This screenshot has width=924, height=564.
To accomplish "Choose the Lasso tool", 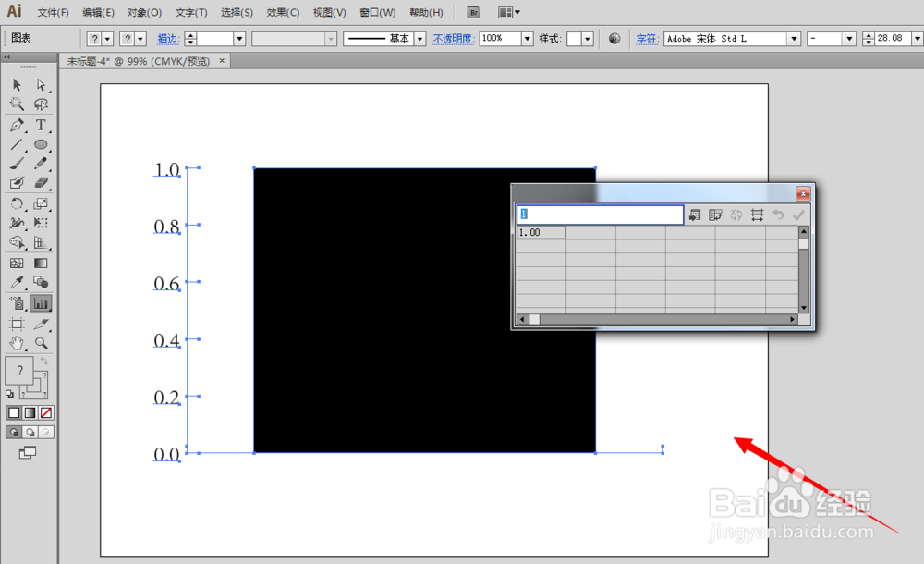I will click(x=41, y=104).
